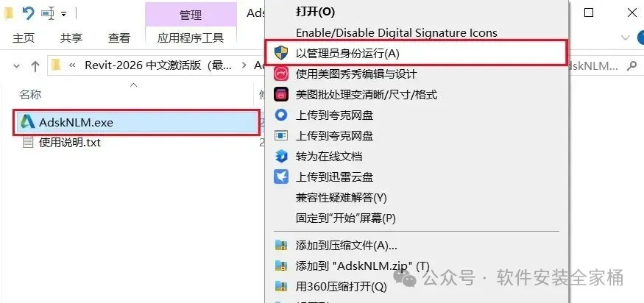
Task: Open the quick access toolbar customize dropdown
Action: click(x=63, y=14)
